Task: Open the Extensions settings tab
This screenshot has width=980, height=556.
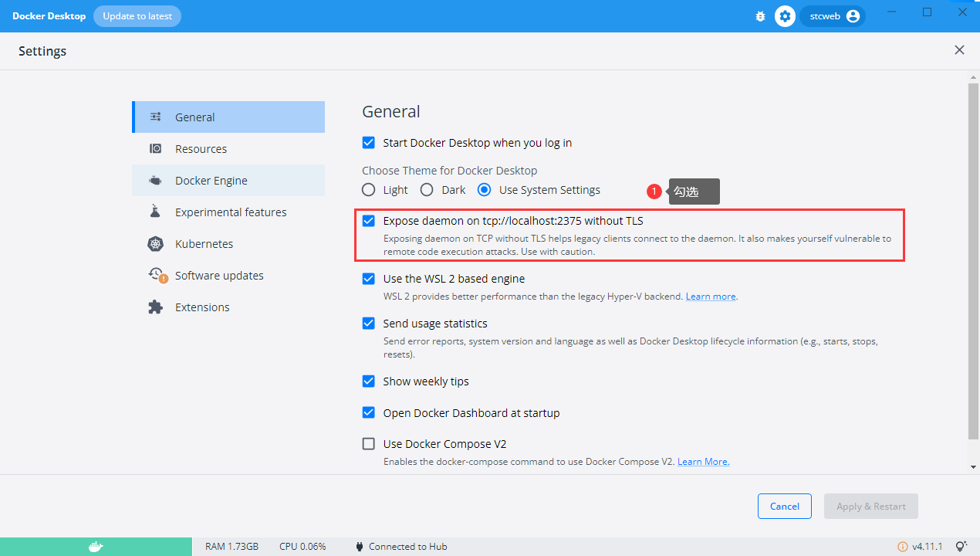Action: [228, 307]
